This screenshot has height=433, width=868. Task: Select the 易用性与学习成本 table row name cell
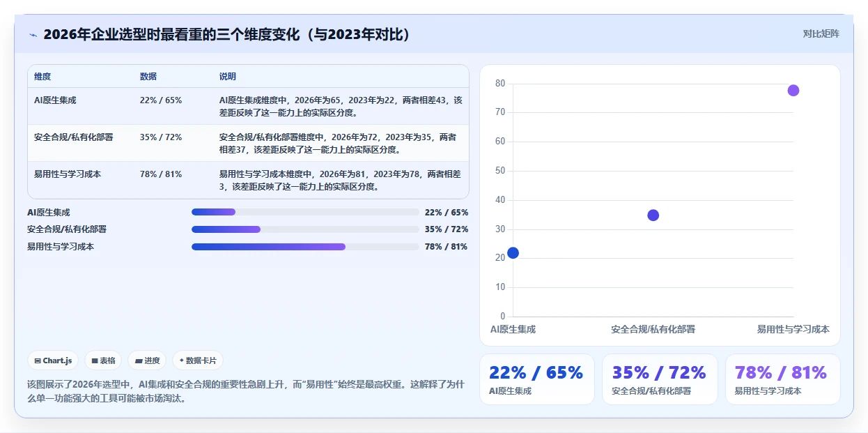pos(68,174)
